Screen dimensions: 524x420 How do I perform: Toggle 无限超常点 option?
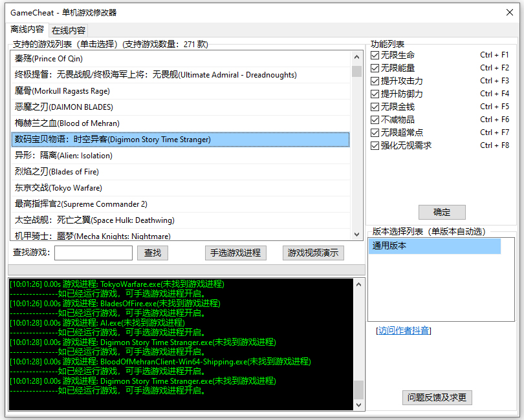tap(375, 132)
